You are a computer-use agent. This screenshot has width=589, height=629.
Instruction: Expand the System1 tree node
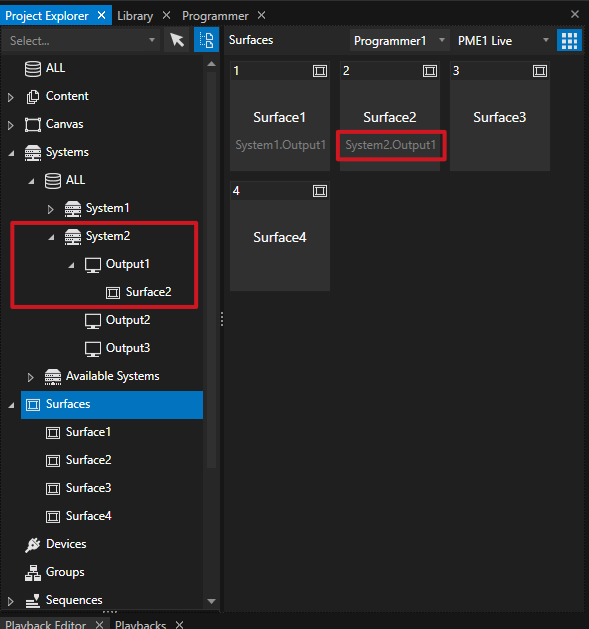tap(50, 209)
